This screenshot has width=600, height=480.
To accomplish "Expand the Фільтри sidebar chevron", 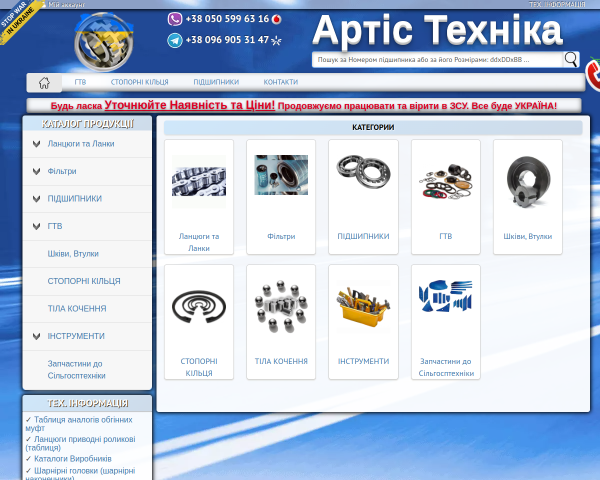I will pyautogui.click(x=36, y=171).
